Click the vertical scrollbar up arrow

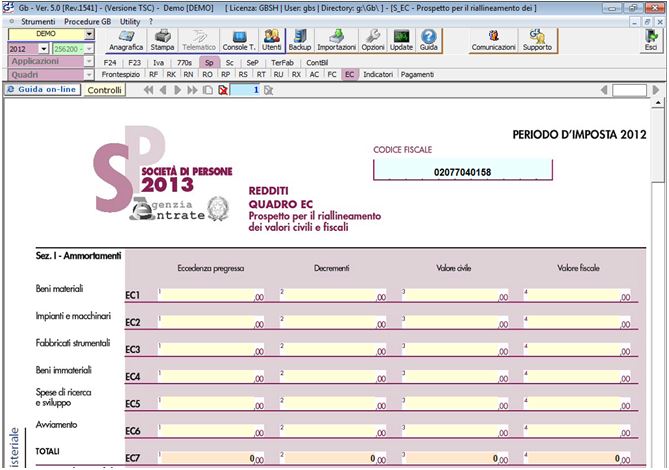(x=658, y=103)
